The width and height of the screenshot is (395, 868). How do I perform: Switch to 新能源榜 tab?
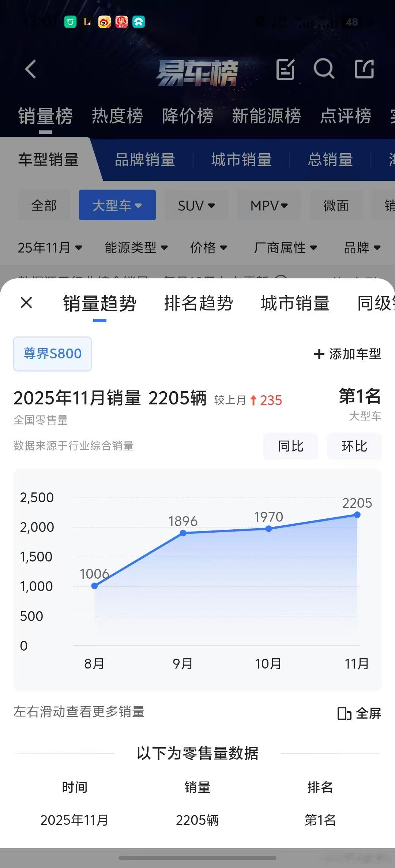coord(266,116)
